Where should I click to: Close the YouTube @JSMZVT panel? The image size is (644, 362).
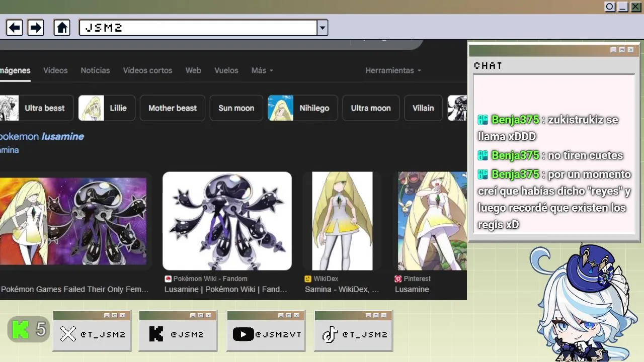coord(296,315)
